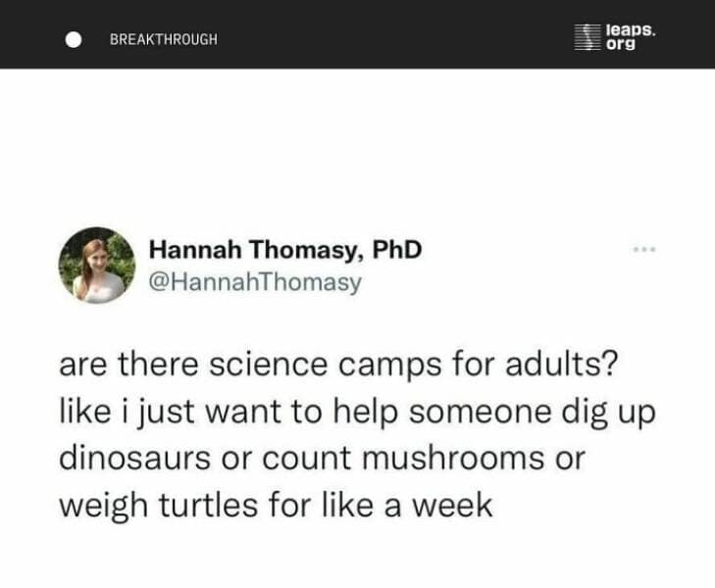Open Hannah Thomasy's profile picture

coord(97,266)
